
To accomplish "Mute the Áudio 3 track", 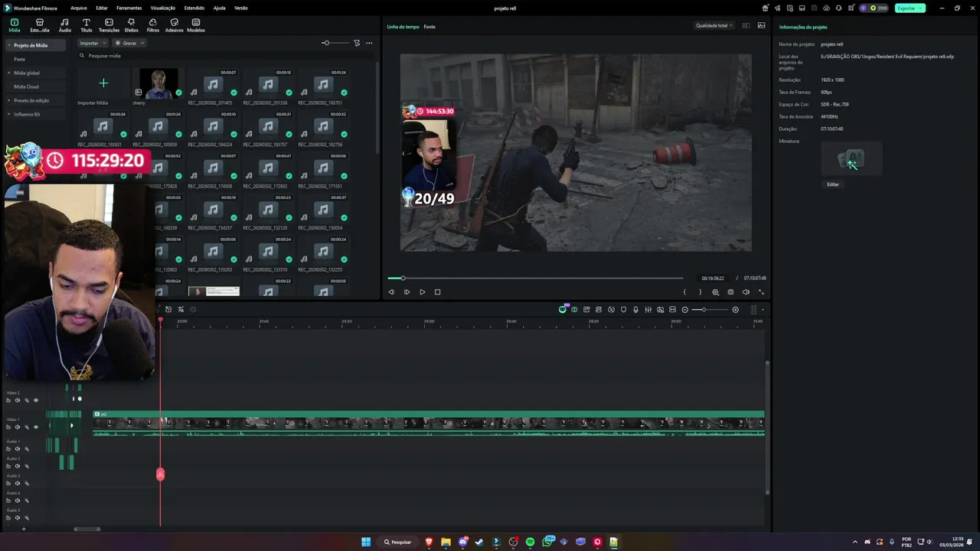I will click(18, 483).
